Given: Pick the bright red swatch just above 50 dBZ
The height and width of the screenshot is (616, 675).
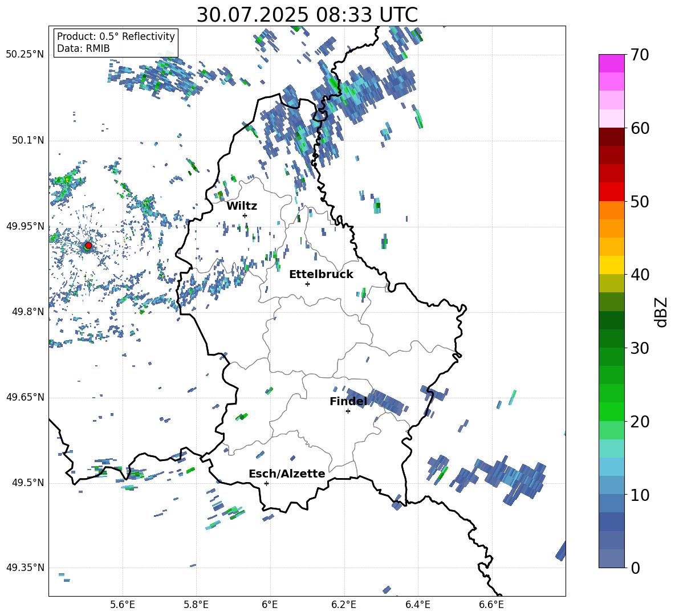Looking at the screenshot, I should [x=611, y=192].
